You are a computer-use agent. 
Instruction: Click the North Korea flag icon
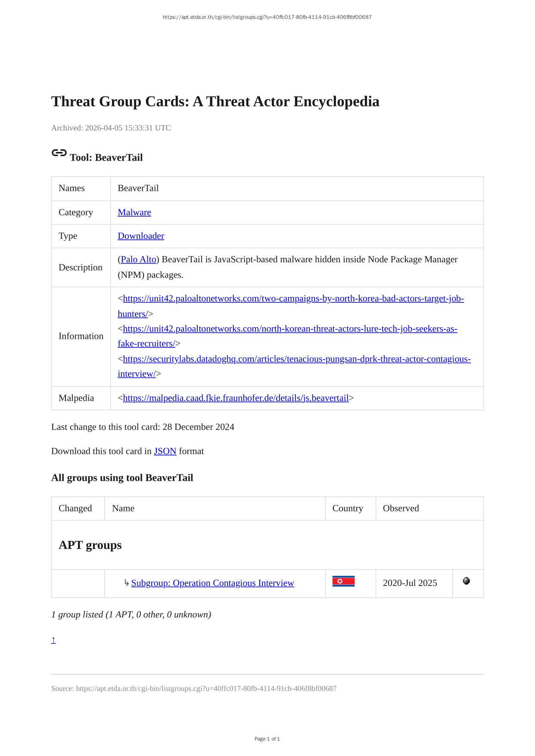point(343,581)
